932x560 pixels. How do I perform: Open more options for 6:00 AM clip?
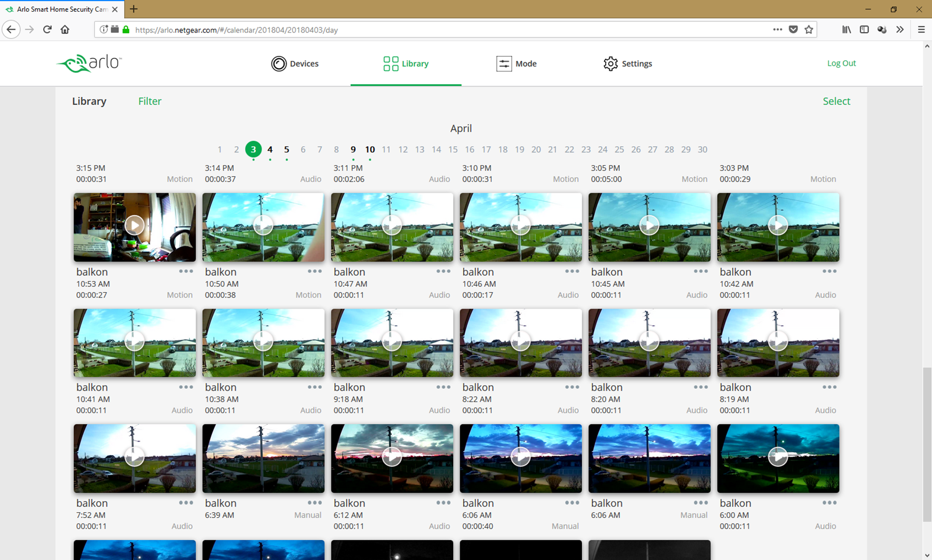(829, 503)
